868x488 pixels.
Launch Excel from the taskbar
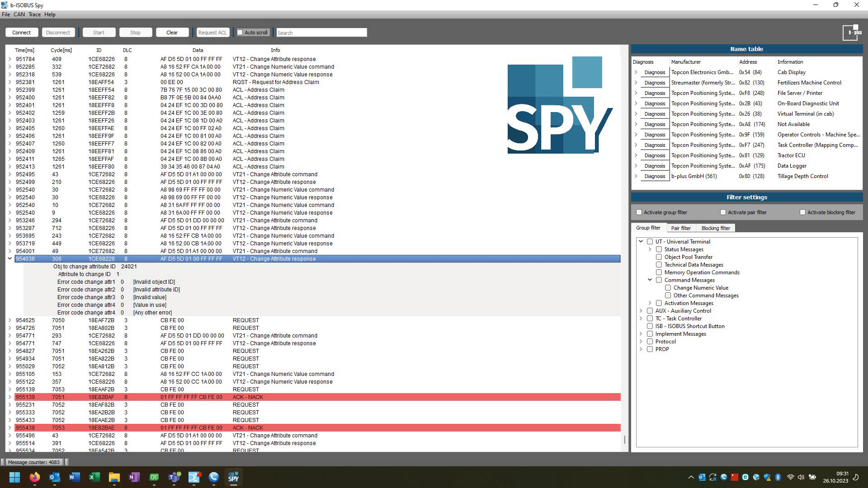point(94,477)
